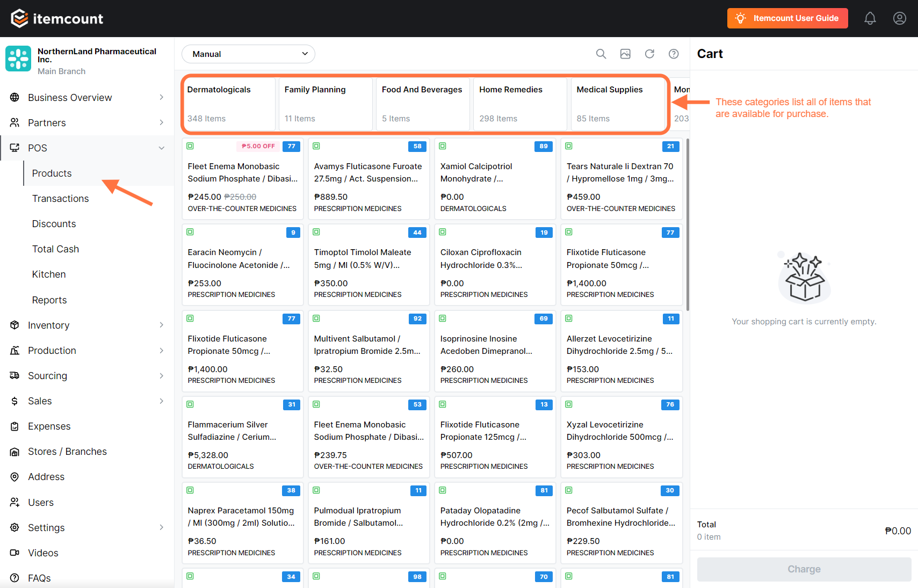Click the image view icon
This screenshot has height=588, width=918.
click(625, 54)
